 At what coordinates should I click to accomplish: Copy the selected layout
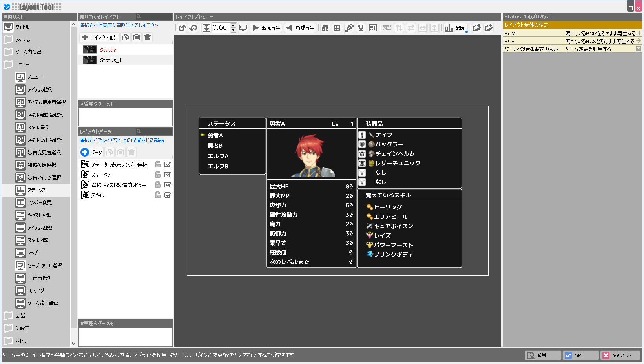click(x=126, y=37)
